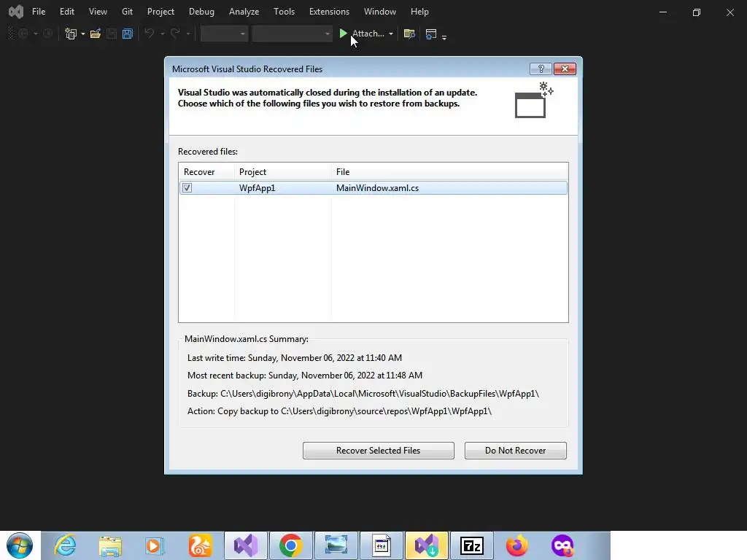Open the purple mask app taskbar icon
Image resolution: width=747 pixels, height=560 pixels.
point(562,545)
